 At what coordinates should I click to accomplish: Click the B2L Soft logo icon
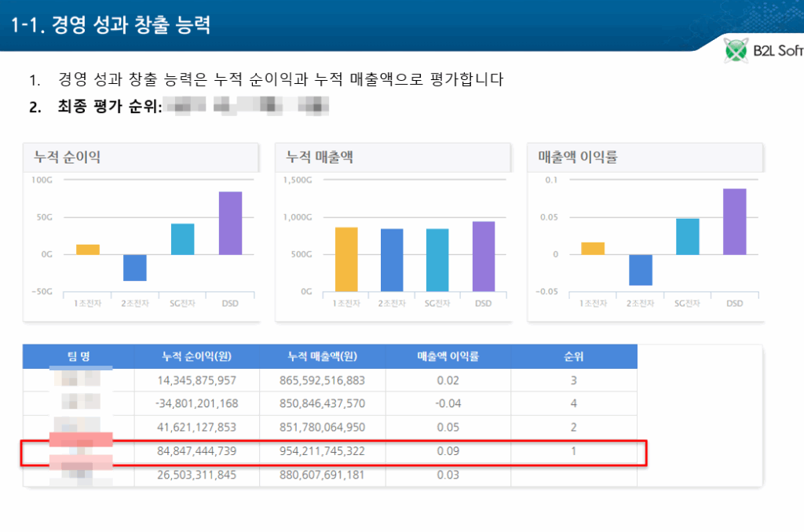pyautogui.click(x=736, y=52)
